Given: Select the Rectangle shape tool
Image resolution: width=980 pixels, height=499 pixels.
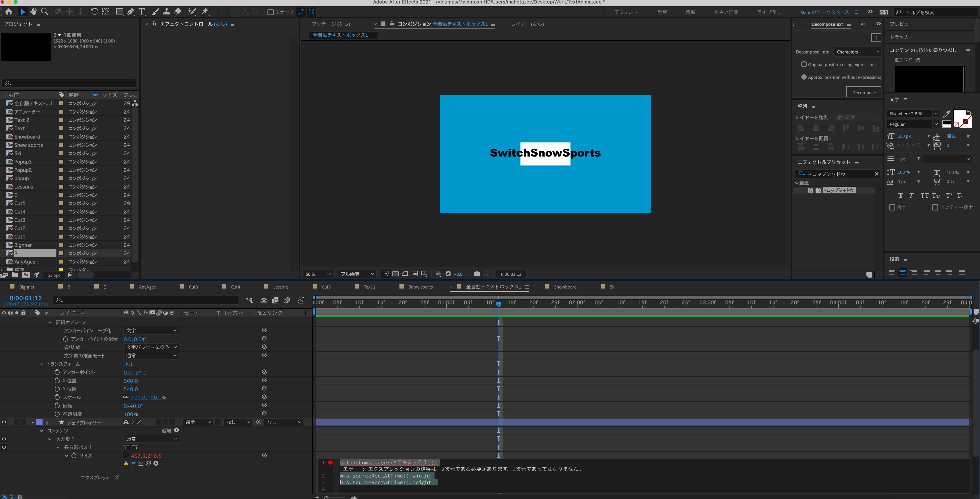Looking at the screenshot, I should point(119,12).
